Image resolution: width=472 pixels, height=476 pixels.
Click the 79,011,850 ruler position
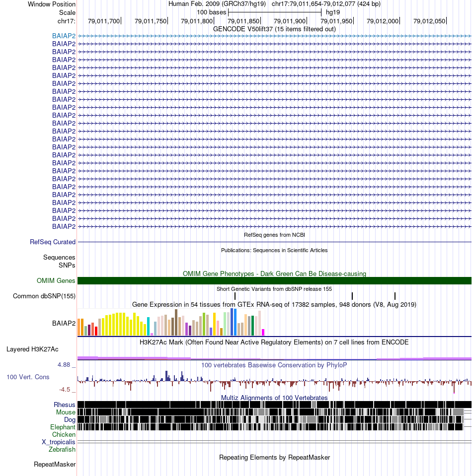pos(244,21)
